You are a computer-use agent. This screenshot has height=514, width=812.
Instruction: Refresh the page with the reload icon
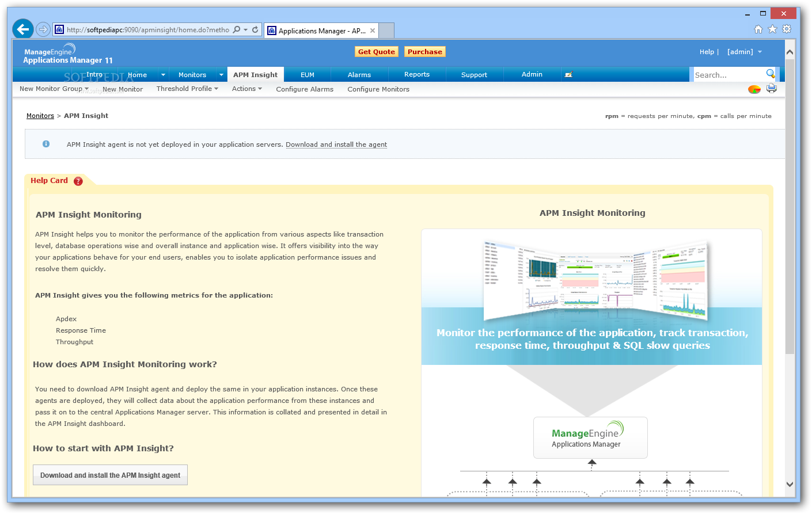[255, 29]
